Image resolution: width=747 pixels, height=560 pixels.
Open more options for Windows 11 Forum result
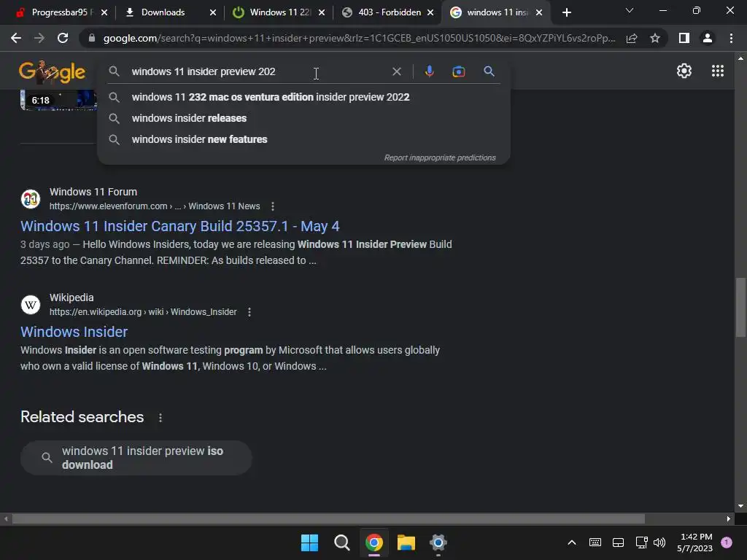(x=273, y=206)
